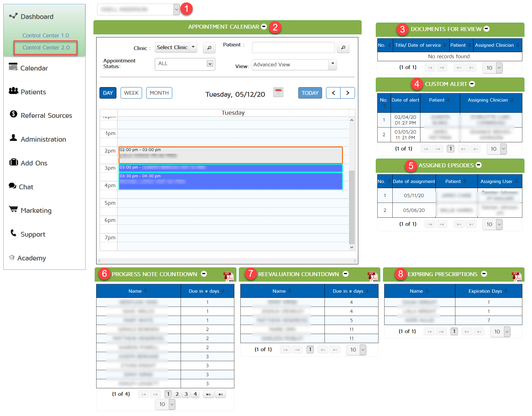
Task: Export Progress Note Countdown as PDF
Action: pos(228,276)
